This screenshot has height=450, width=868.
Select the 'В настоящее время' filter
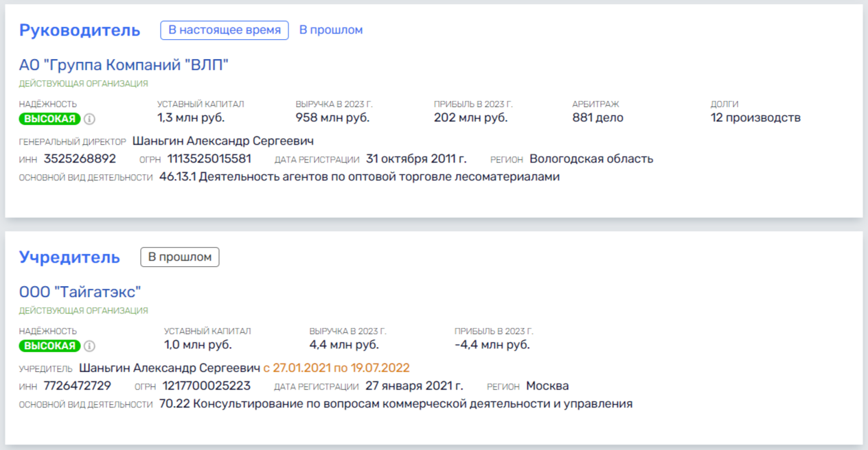(225, 30)
